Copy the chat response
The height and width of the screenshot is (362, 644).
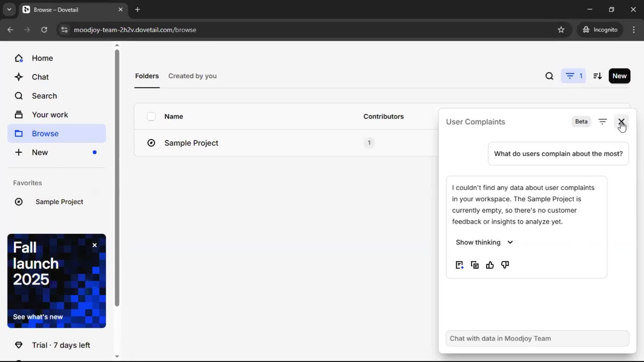475,265
